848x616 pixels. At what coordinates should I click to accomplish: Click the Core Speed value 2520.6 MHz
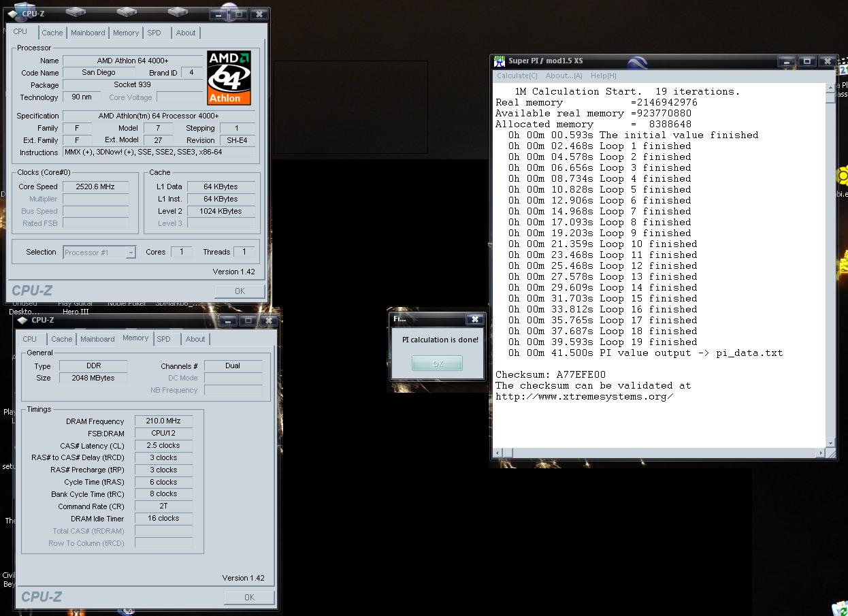pyautogui.click(x=95, y=187)
